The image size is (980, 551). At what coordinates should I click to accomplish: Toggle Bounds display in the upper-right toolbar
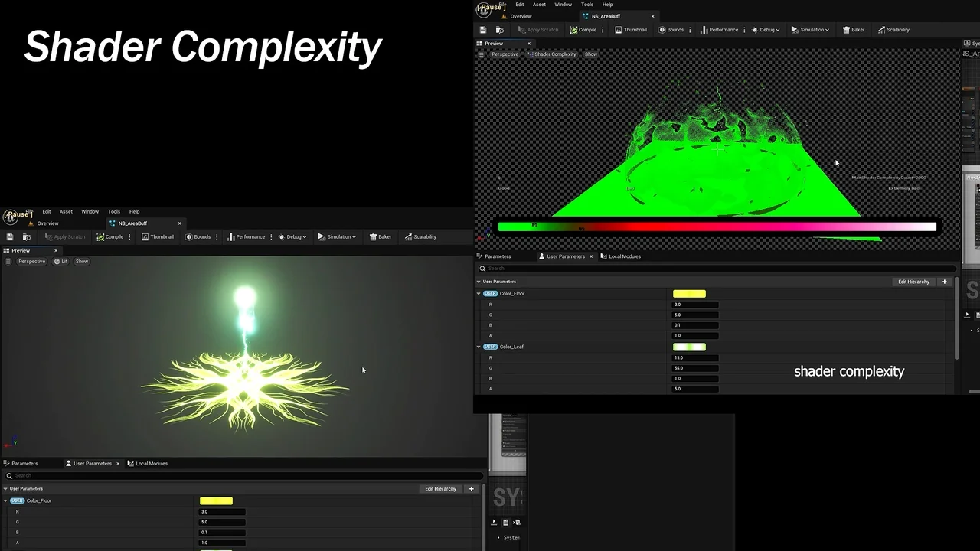click(671, 30)
